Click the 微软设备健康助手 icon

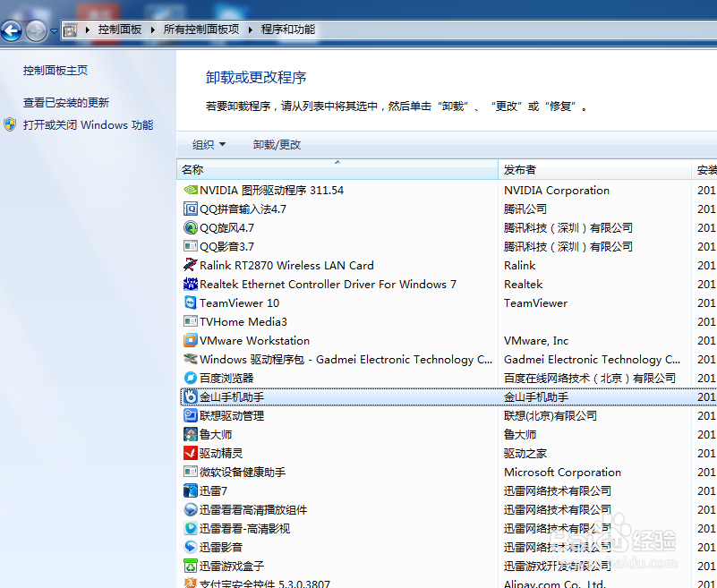click(x=191, y=472)
